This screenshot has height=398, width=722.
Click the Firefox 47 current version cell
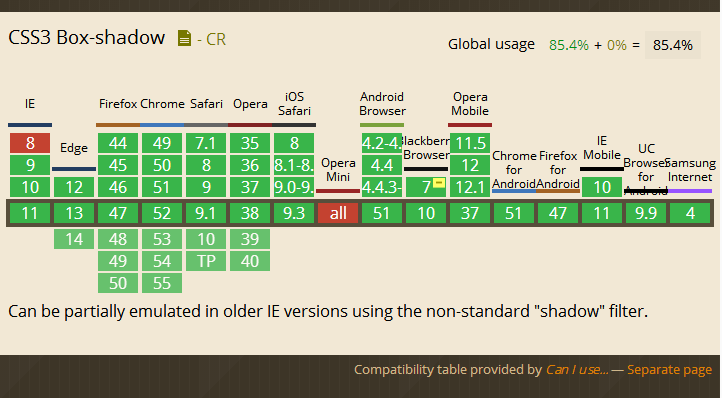coord(118,213)
